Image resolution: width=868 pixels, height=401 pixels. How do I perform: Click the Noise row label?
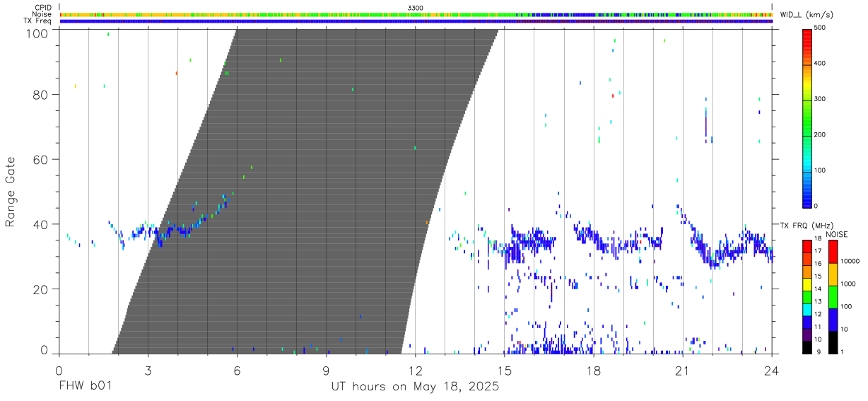point(42,14)
